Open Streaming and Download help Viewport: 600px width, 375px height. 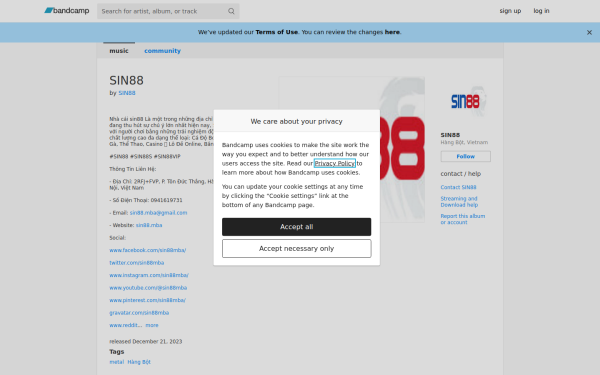[459, 202]
